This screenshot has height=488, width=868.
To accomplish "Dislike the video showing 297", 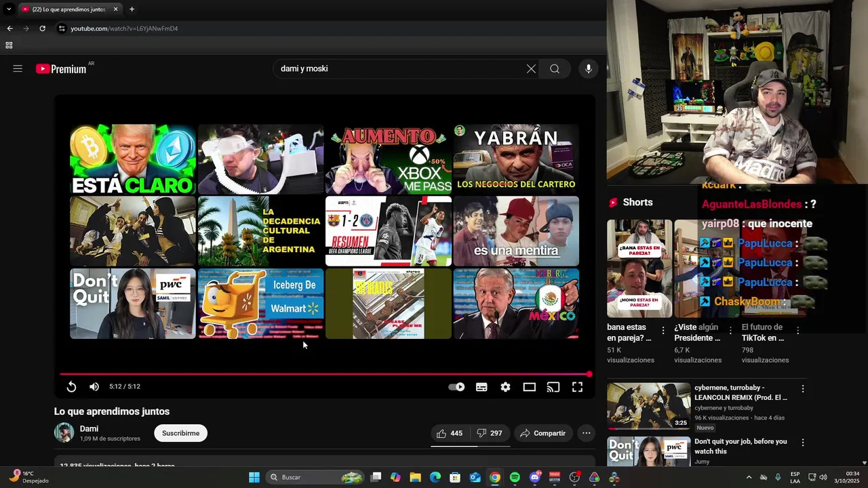I will pyautogui.click(x=489, y=433).
